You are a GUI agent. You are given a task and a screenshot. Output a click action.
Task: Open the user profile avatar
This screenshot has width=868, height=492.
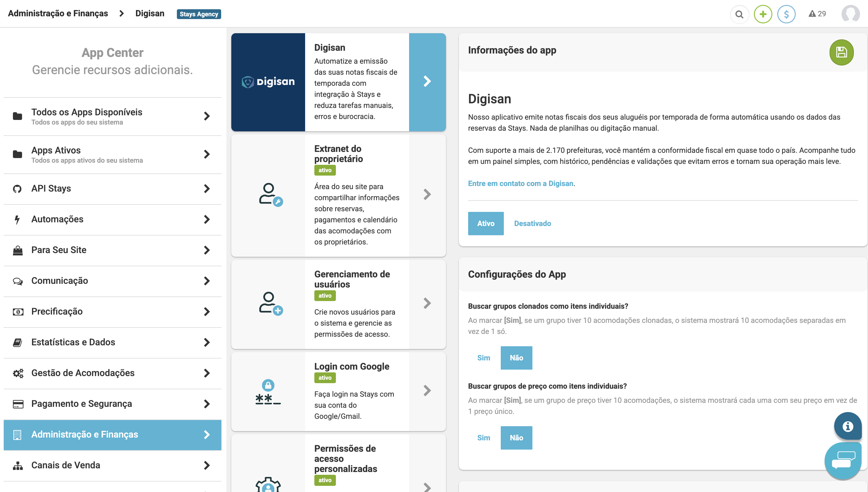click(850, 14)
